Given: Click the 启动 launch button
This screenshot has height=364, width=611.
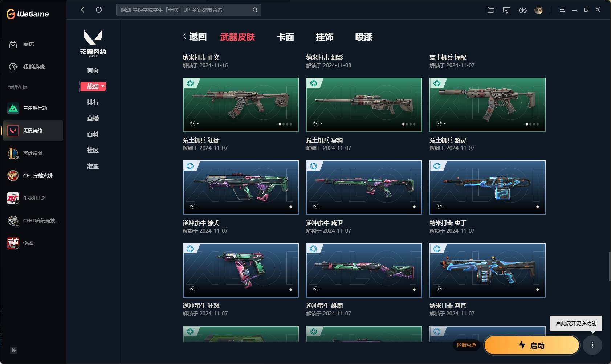Looking at the screenshot, I should (x=532, y=345).
